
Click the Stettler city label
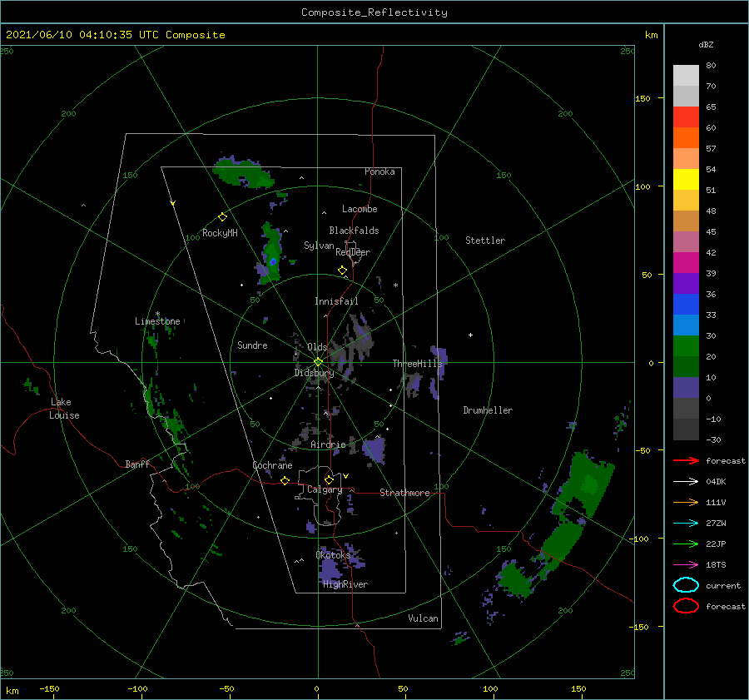point(485,241)
